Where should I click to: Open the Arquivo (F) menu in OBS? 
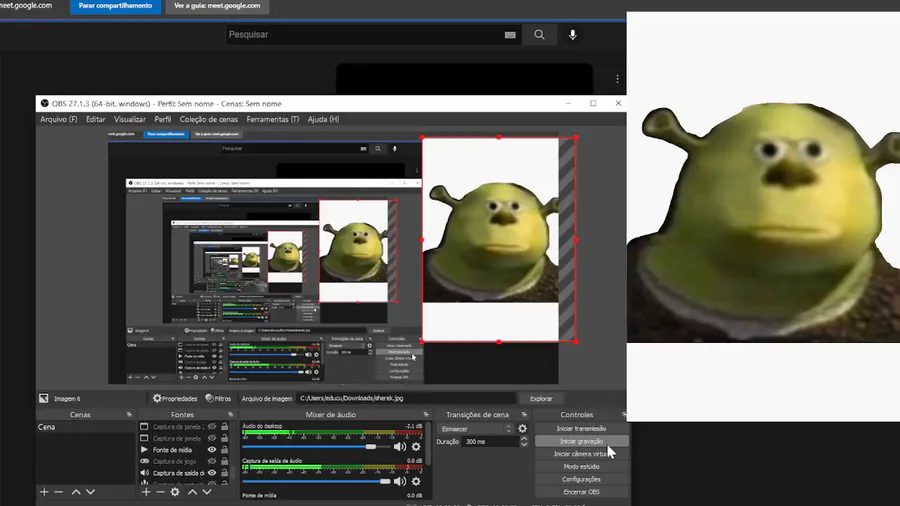[x=59, y=119]
